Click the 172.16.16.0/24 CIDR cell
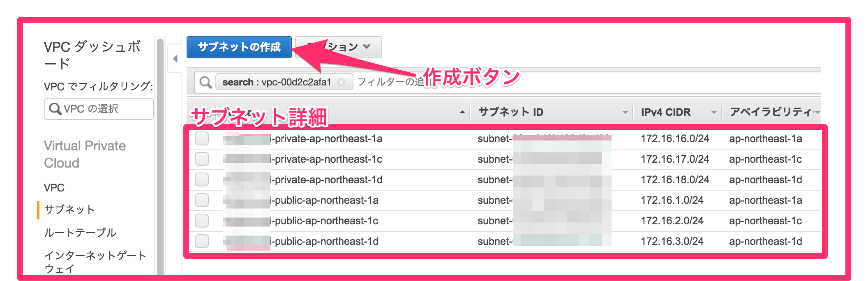 pos(675,139)
